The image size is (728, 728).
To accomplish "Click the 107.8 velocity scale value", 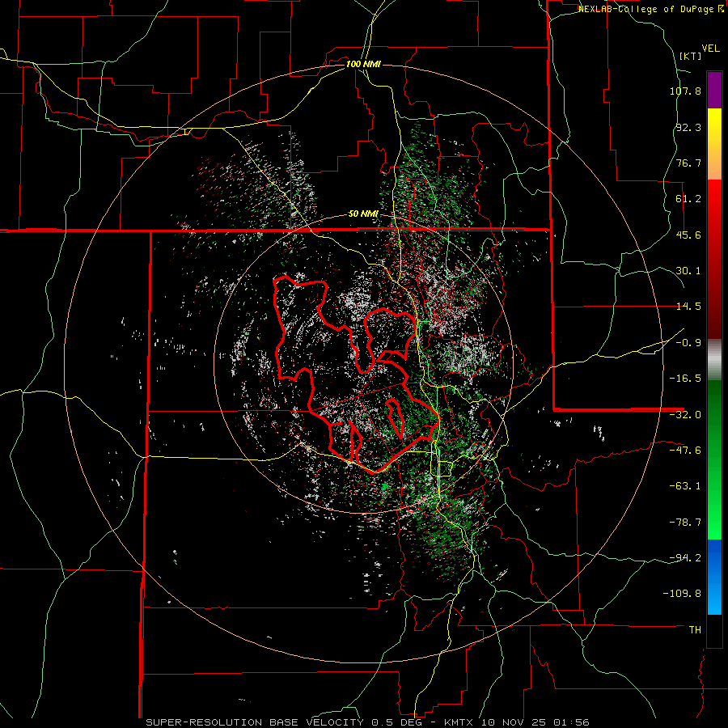I will (x=685, y=91).
